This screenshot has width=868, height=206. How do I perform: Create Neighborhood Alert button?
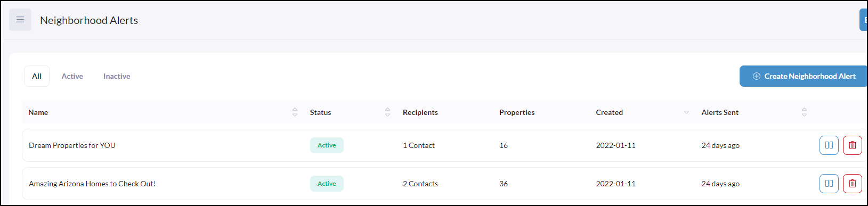804,76
